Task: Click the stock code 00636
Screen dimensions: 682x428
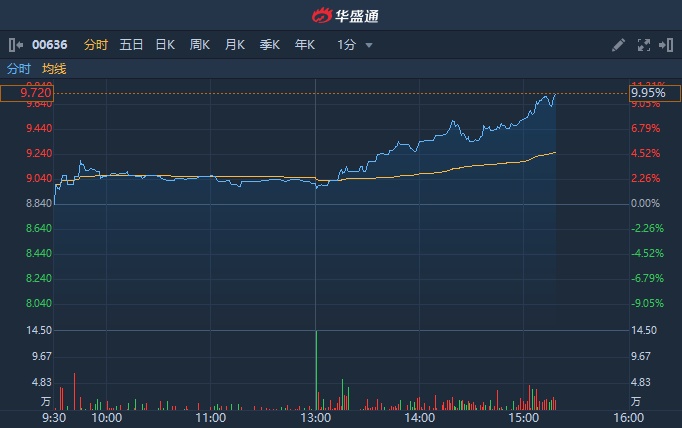Action: [50, 45]
